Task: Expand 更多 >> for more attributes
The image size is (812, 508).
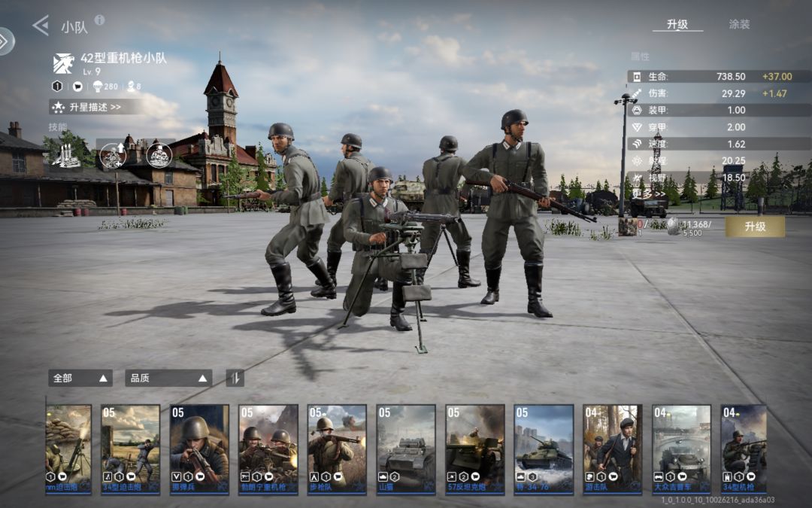Action: tap(648, 193)
